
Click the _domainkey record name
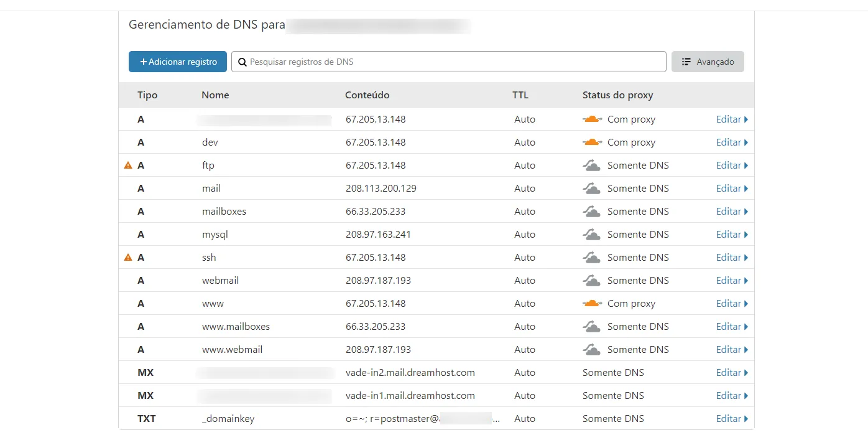tap(228, 418)
